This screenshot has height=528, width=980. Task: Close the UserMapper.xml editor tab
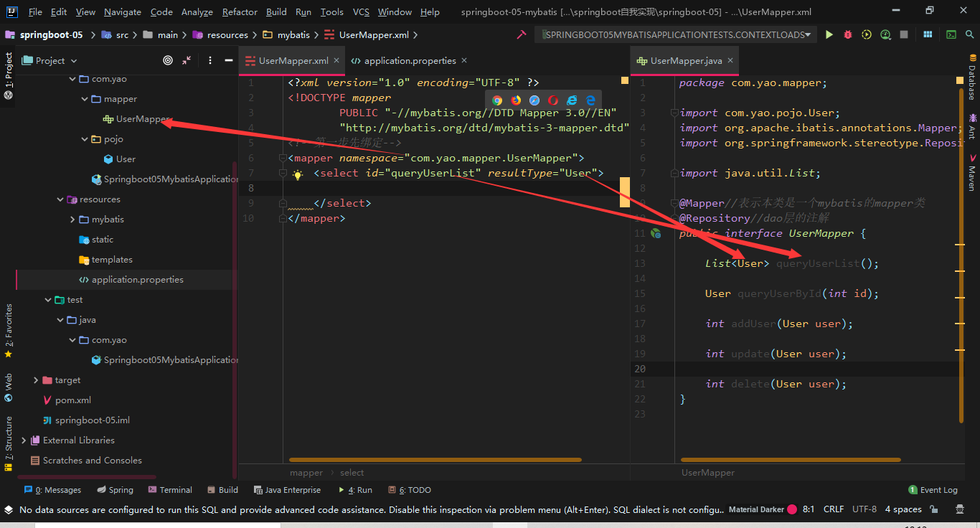338,61
